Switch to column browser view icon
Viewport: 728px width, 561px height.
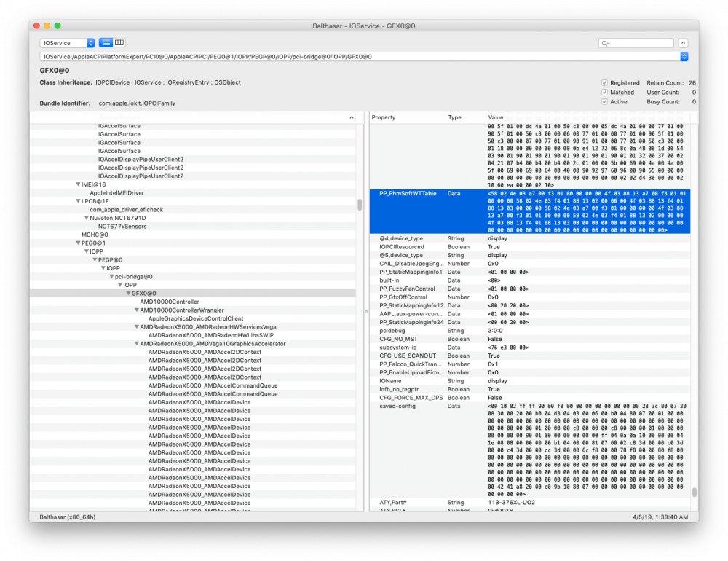click(119, 43)
